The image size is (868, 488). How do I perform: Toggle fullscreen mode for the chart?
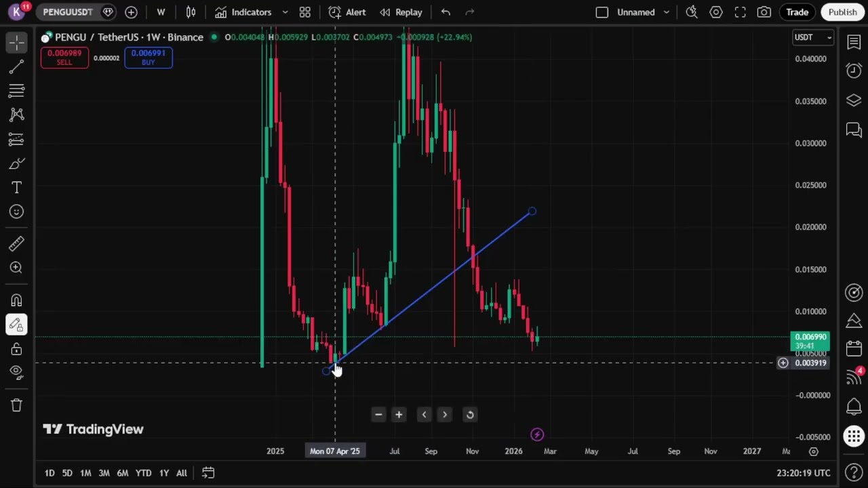(x=741, y=12)
